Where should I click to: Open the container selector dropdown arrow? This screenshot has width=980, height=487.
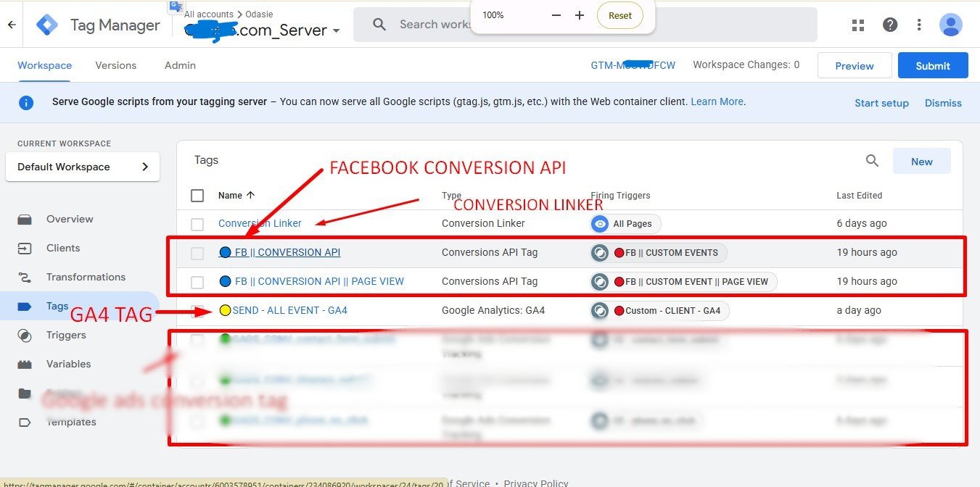click(336, 31)
